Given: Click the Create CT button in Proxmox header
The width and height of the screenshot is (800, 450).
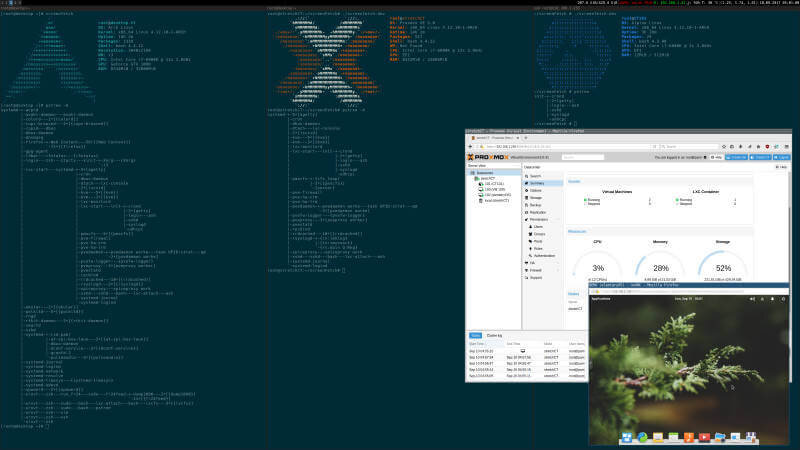Looking at the screenshot, I should click(x=760, y=157).
